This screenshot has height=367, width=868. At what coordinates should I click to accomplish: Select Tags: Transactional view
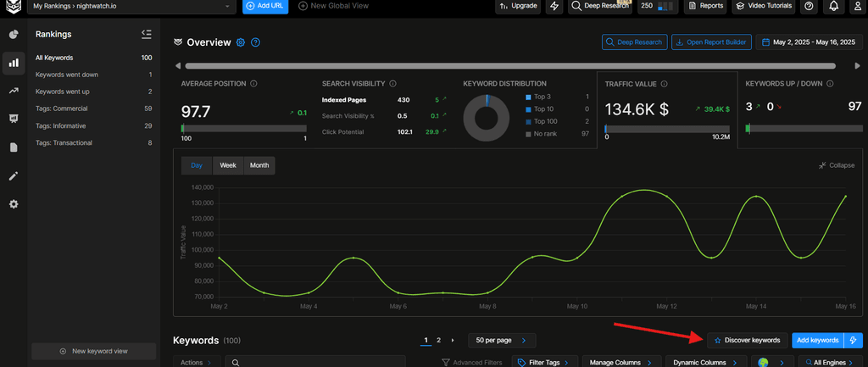[93, 142]
